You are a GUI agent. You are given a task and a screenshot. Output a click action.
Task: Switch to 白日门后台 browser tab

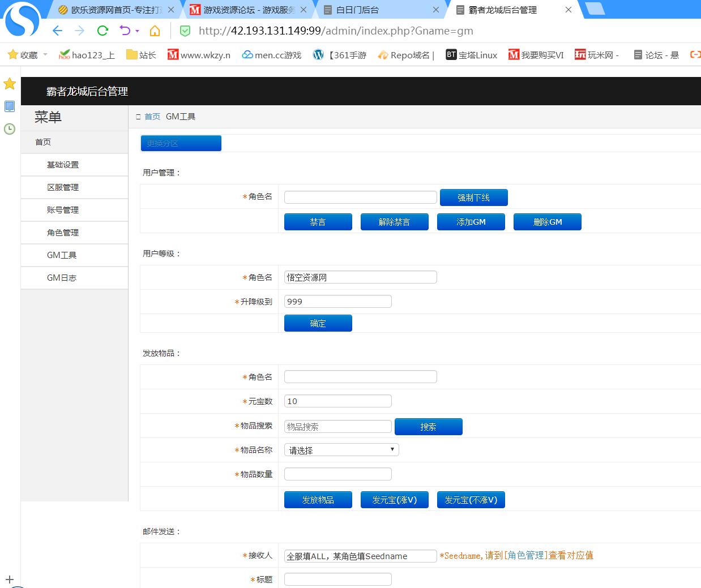[357, 10]
